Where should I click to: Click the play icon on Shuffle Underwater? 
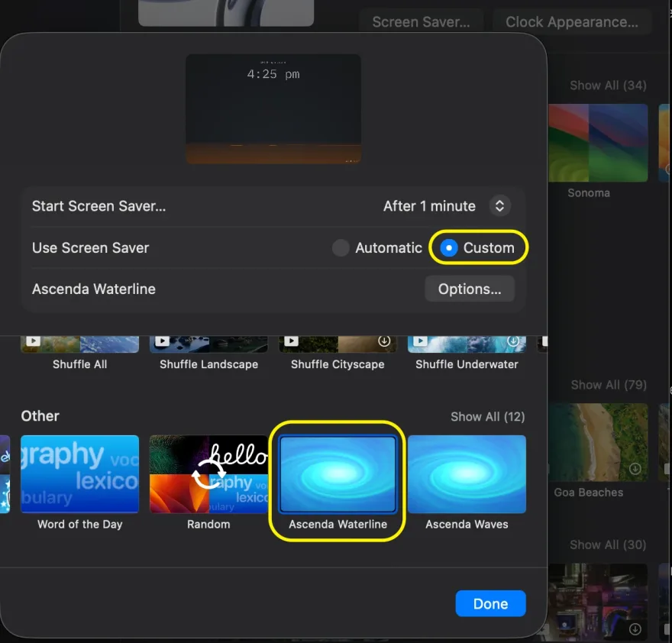pos(420,341)
